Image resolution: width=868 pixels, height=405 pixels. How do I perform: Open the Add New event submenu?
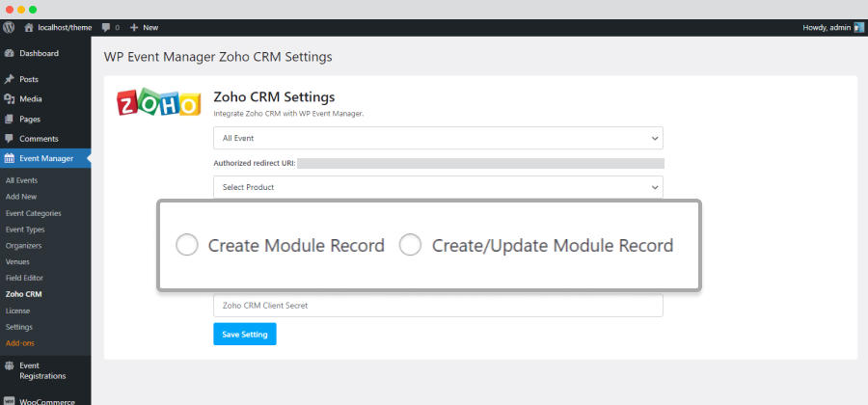pos(21,197)
